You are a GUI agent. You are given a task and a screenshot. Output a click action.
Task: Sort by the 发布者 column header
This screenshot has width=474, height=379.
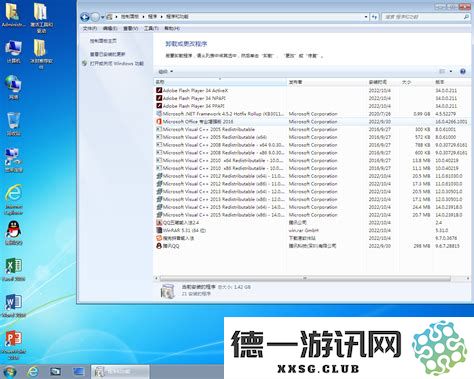(x=326, y=82)
